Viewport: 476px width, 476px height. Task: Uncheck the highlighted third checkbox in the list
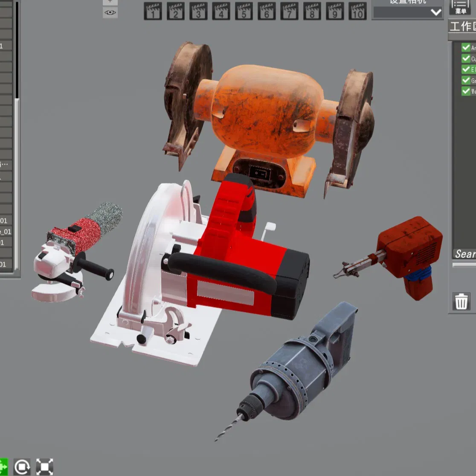(466, 69)
